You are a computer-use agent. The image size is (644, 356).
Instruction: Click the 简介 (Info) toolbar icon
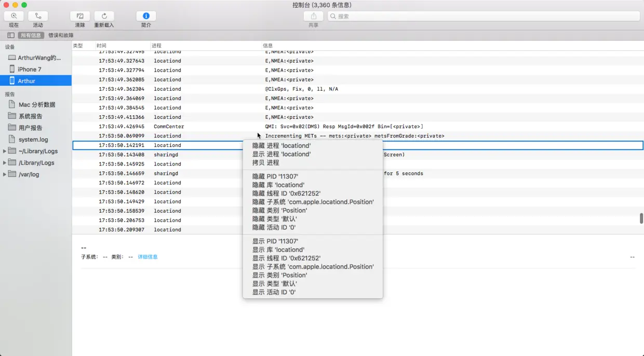point(146,16)
